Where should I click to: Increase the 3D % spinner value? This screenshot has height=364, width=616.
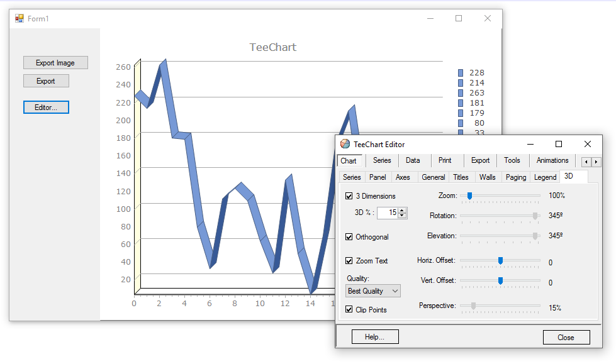402,211
